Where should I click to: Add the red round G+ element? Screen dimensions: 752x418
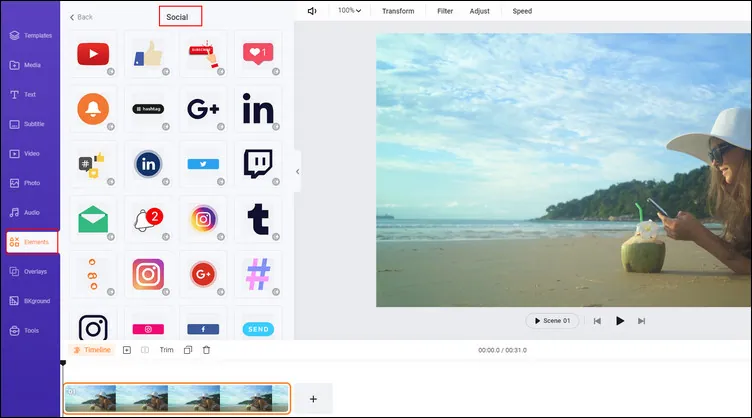point(203,274)
